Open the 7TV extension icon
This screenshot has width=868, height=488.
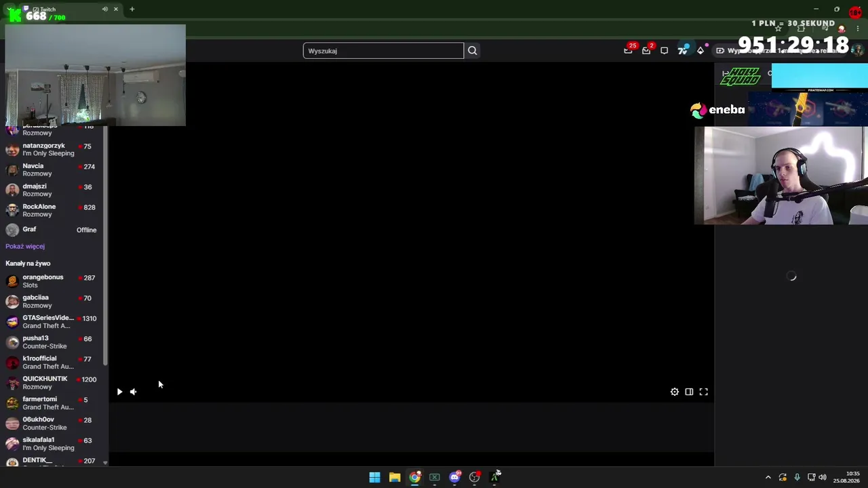tap(683, 50)
